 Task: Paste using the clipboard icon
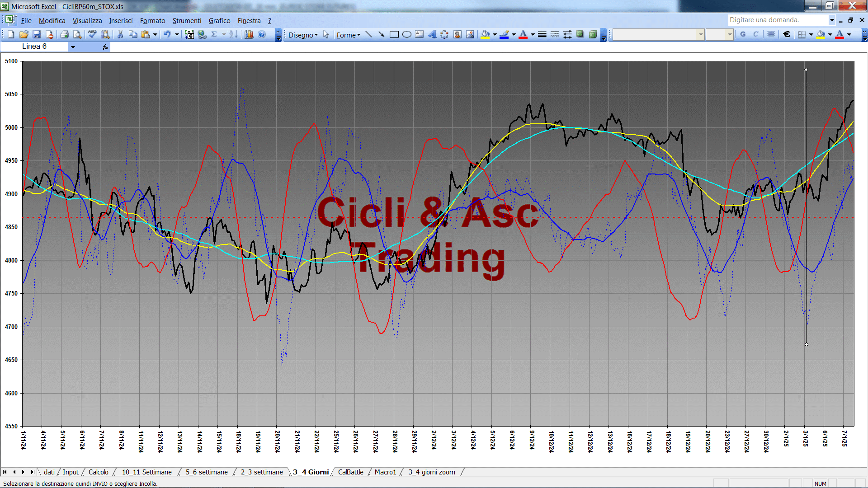tap(146, 35)
